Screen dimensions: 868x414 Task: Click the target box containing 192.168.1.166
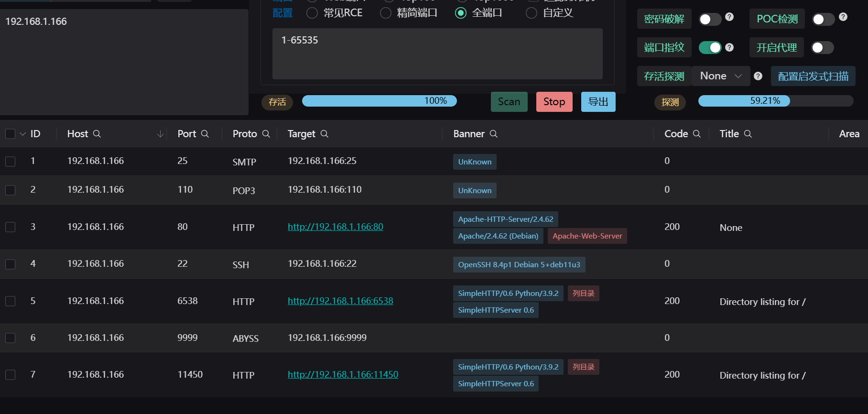pos(124,62)
